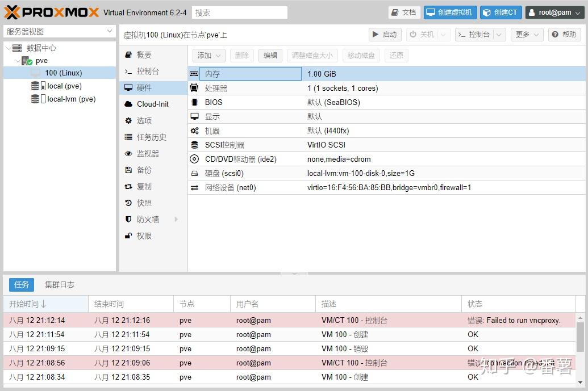Collapse the pve node tree

18,61
